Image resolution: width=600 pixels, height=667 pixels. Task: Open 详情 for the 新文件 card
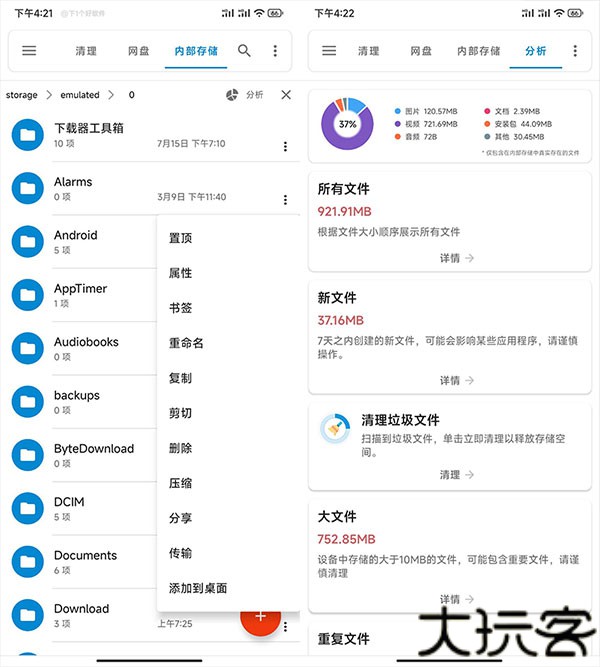[457, 380]
